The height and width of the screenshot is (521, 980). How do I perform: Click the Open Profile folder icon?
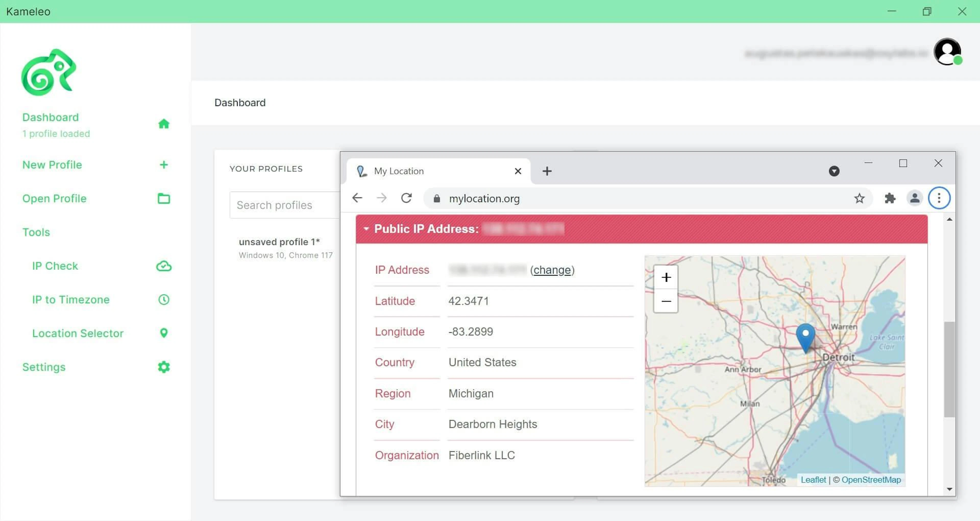[x=164, y=198]
